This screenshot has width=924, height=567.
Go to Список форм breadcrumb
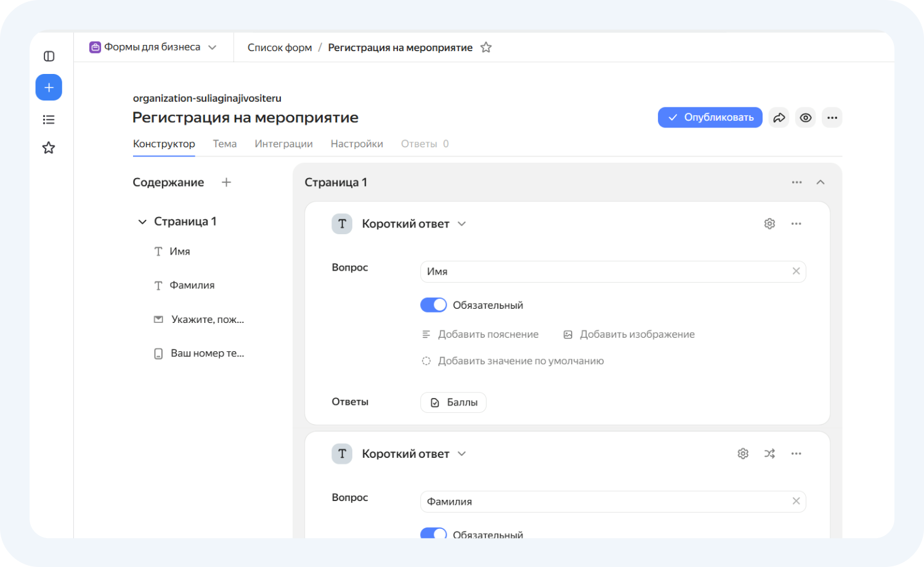click(280, 47)
